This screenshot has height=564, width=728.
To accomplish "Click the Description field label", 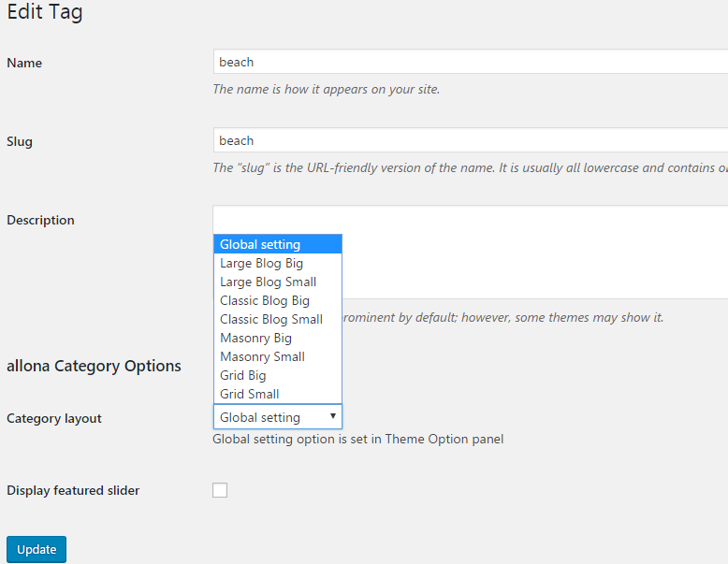I will pos(40,220).
